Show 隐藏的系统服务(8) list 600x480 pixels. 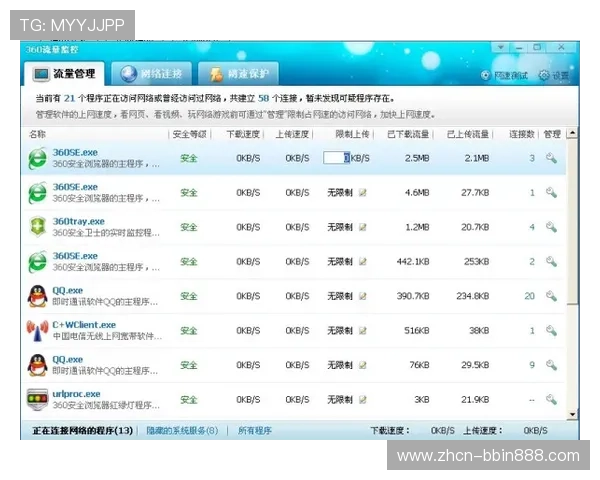tap(182, 431)
